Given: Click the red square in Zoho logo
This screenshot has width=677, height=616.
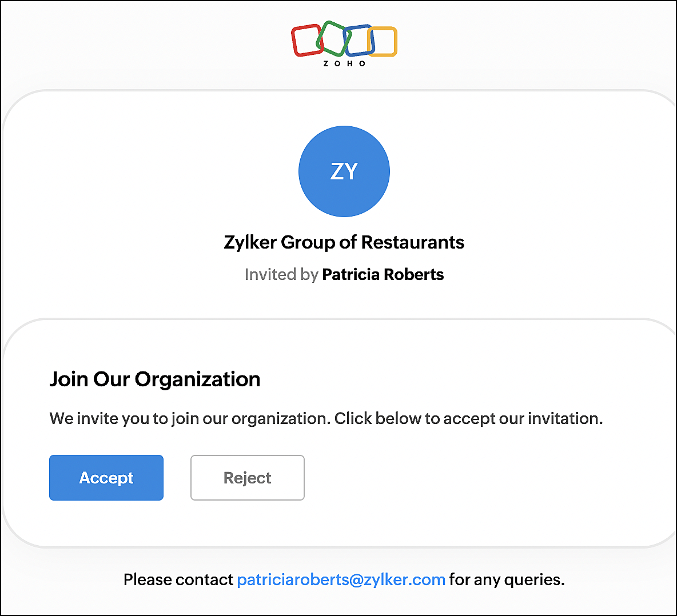Looking at the screenshot, I should tap(307, 40).
